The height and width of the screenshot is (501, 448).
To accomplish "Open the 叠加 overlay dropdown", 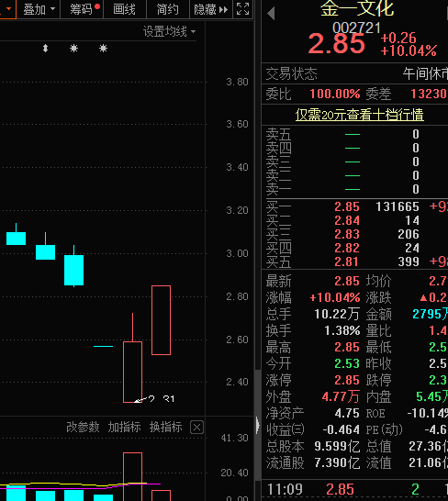I will point(39,9).
